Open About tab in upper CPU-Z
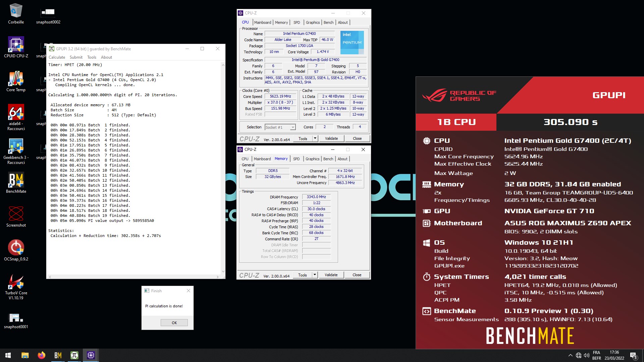644x362 pixels. pos(343,22)
